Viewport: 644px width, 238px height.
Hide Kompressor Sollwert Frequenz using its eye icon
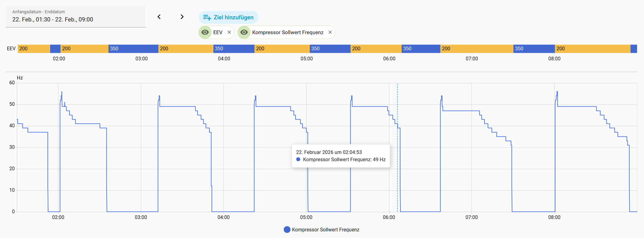244,32
